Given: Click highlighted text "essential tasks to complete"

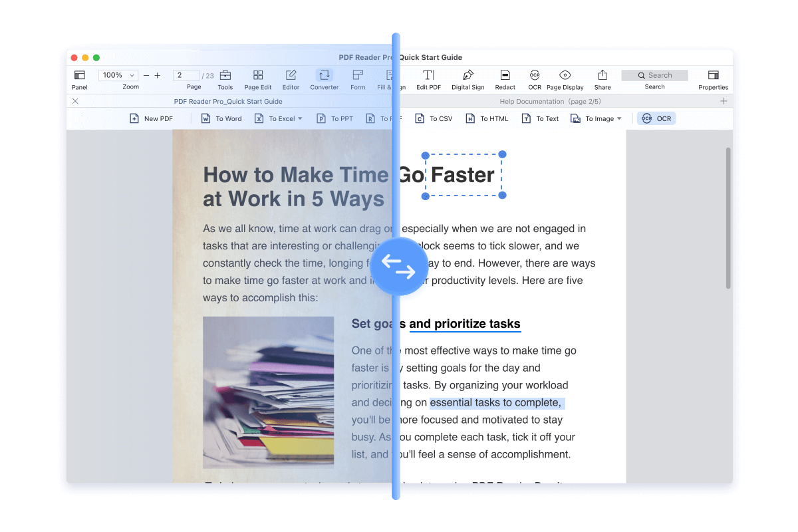Looking at the screenshot, I should click(x=495, y=402).
